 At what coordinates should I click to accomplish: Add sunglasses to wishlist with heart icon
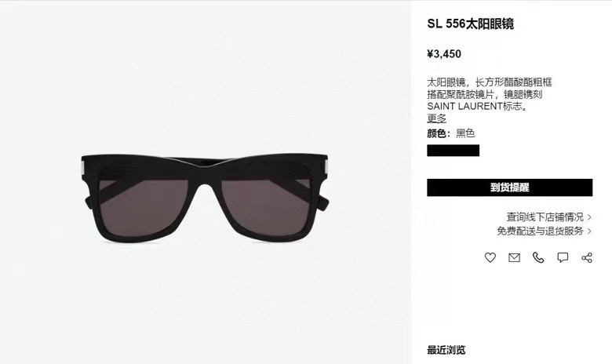click(490, 257)
